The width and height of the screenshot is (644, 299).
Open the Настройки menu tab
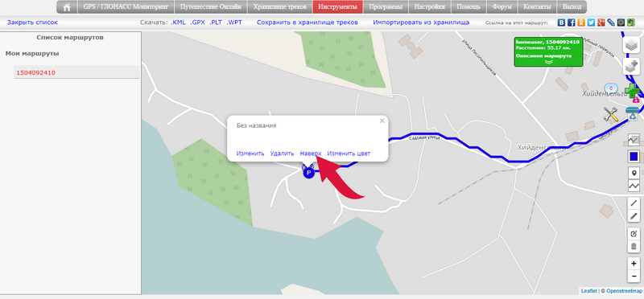[x=429, y=7]
